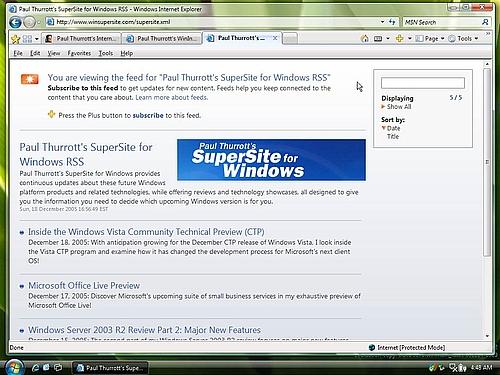This screenshot has width=500, height=375.
Task: Click the SuperSite for Windows banner image
Action: pyautogui.click(x=271, y=160)
